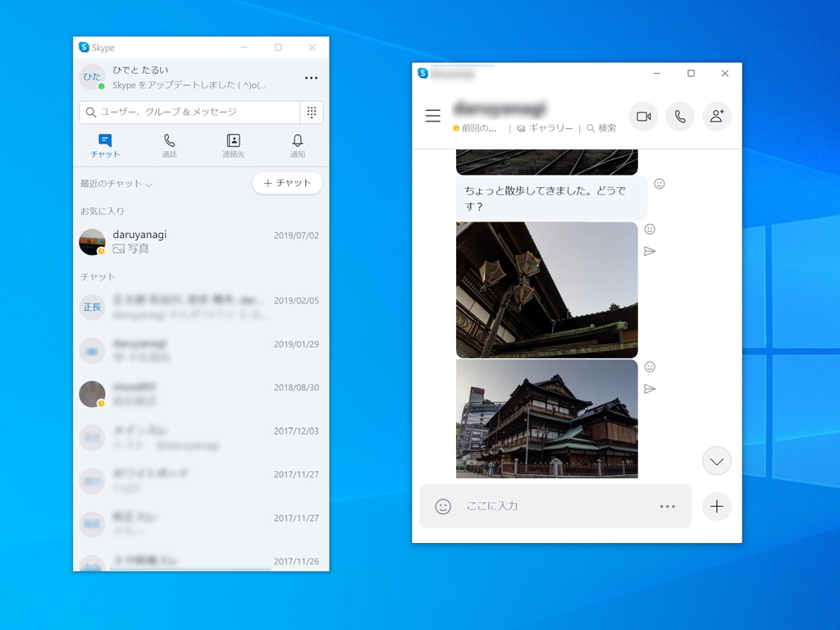Image resolution: width=840 pixels, height=630 pixels.
Task: Add participants to the chat
Action: pos(717,116)
